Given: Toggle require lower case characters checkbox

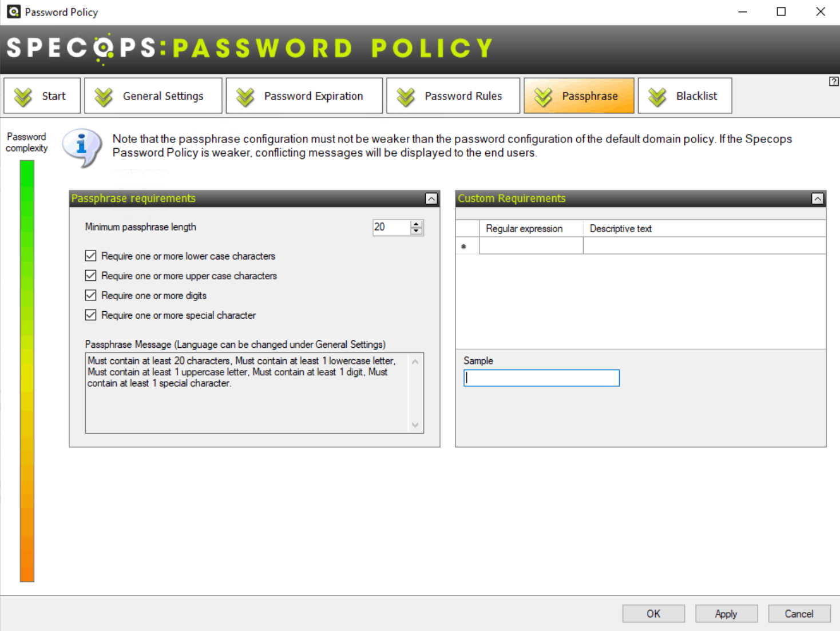Looking at the screenshot, I should coord(90,256).
